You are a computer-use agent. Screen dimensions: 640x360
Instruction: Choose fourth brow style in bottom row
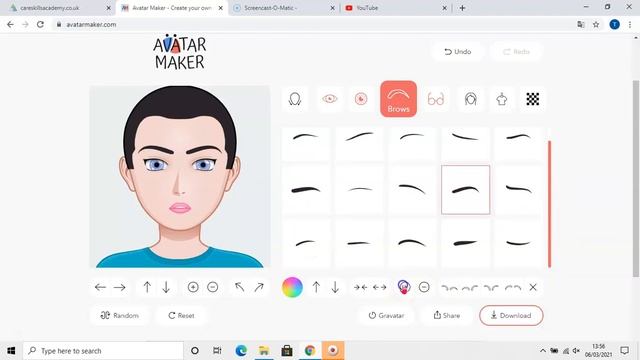coord(465,243)
